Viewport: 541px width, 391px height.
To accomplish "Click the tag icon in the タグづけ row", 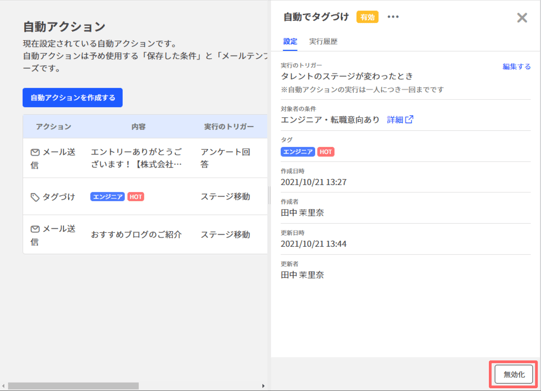I will (x=35, y=197).
